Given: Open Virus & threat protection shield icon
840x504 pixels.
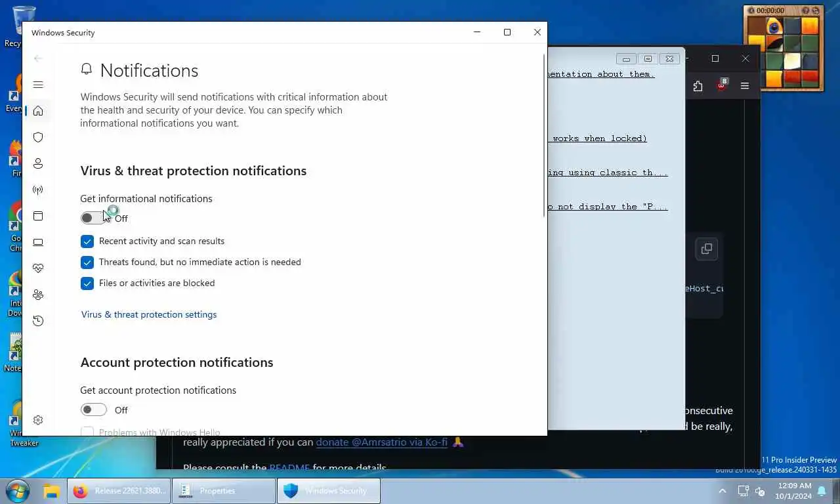Looking at the screenshot, I should 38,137.
